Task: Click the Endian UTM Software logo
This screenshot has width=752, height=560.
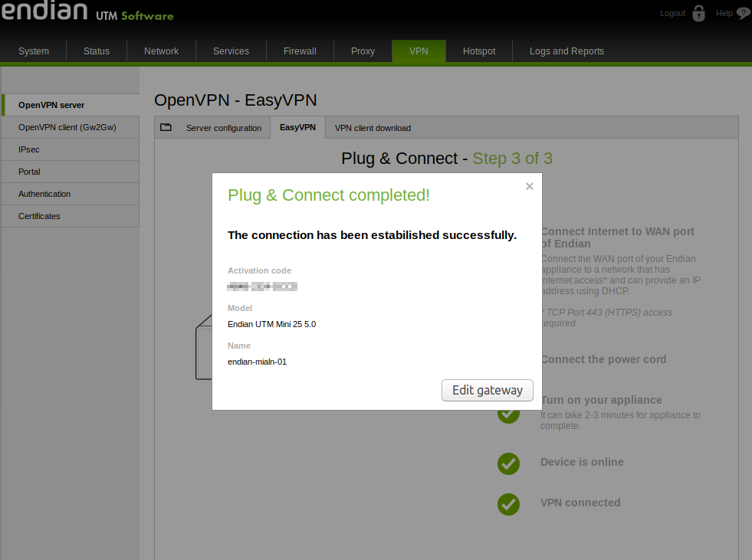Action: coord(87,11)
